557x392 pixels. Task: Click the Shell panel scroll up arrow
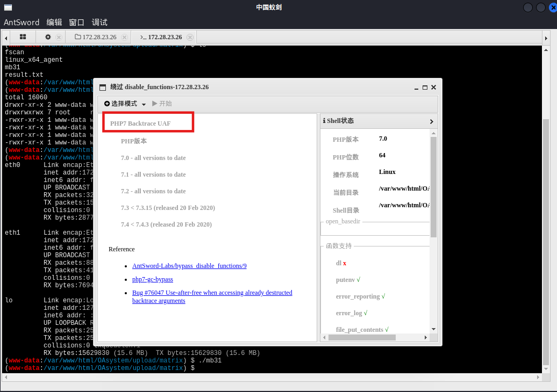pyautogui.click(x=433, y=133)
